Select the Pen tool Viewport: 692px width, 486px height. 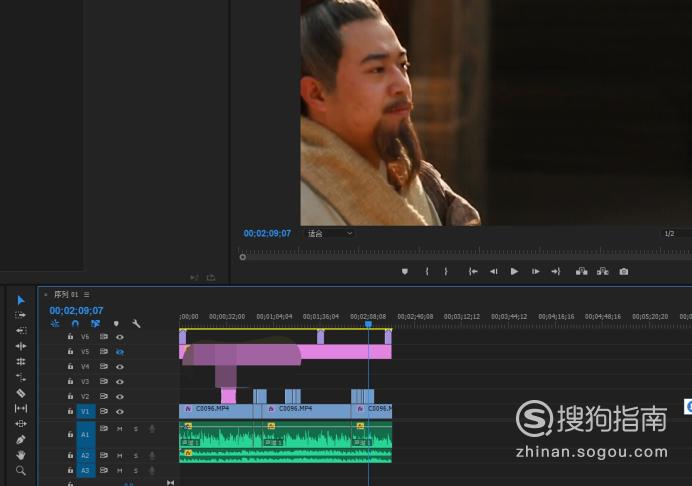[x=21, y=439]
